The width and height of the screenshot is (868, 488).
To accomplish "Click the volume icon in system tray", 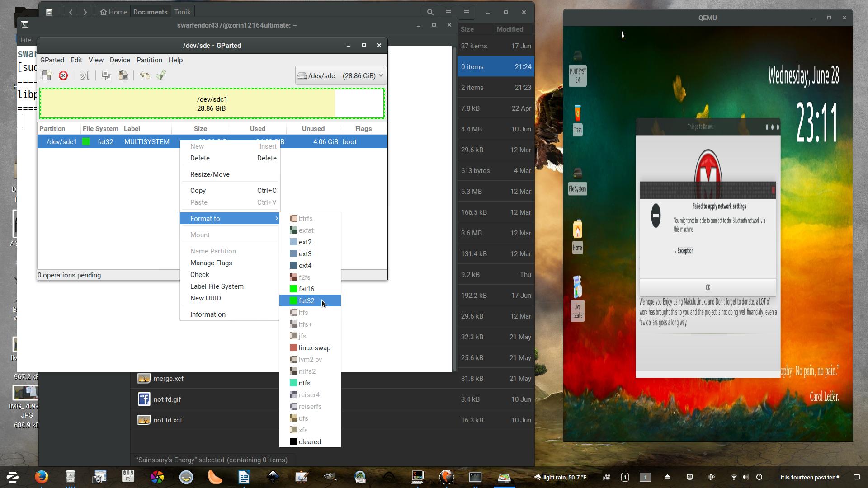I will pos(745,477).
